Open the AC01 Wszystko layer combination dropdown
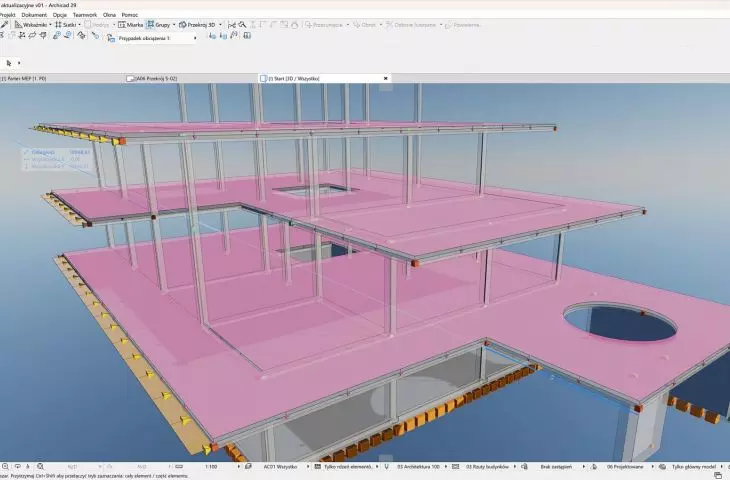 [x=286, y=466]
